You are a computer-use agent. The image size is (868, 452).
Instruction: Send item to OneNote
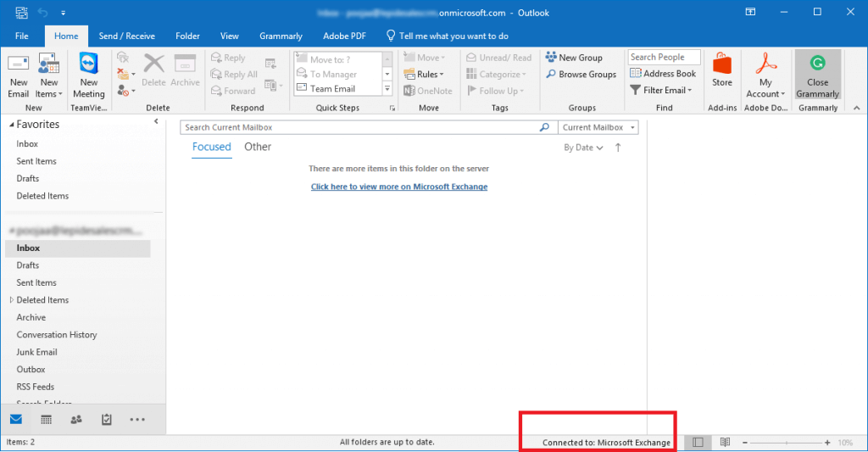(x=428, y=91)
